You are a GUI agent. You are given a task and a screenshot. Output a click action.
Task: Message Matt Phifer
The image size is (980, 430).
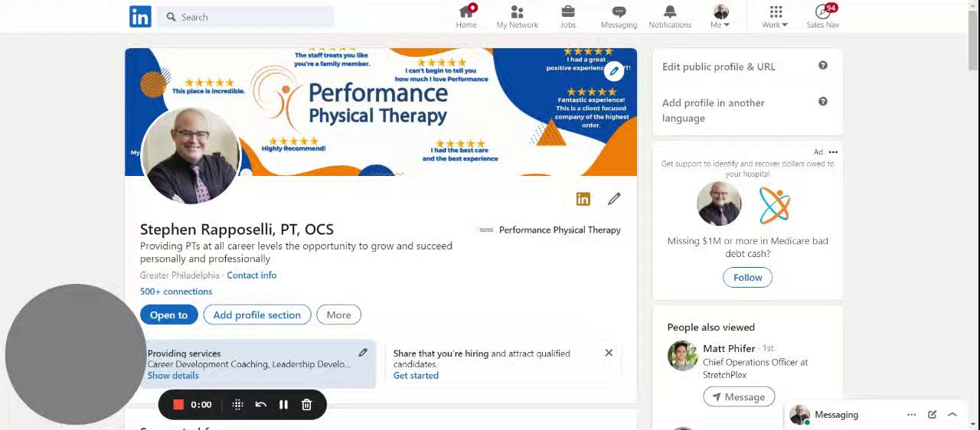[x=739, y=396]
